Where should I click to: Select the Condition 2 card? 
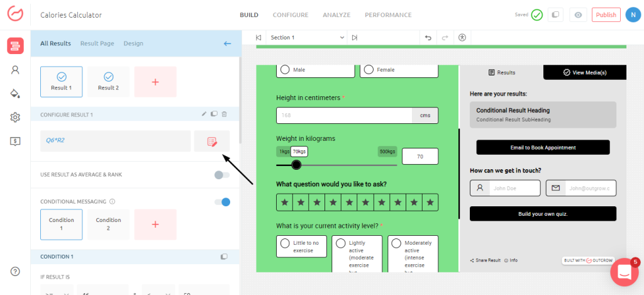(108, 225)
